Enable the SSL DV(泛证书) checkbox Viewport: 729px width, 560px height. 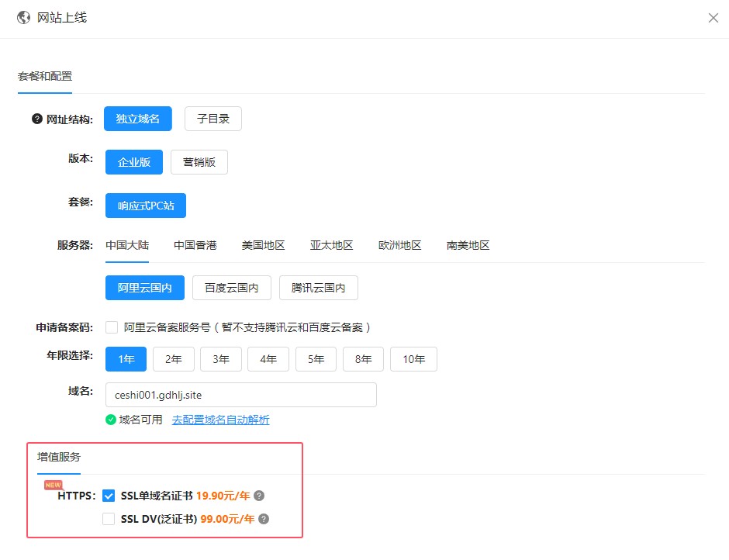coord(109,519)
